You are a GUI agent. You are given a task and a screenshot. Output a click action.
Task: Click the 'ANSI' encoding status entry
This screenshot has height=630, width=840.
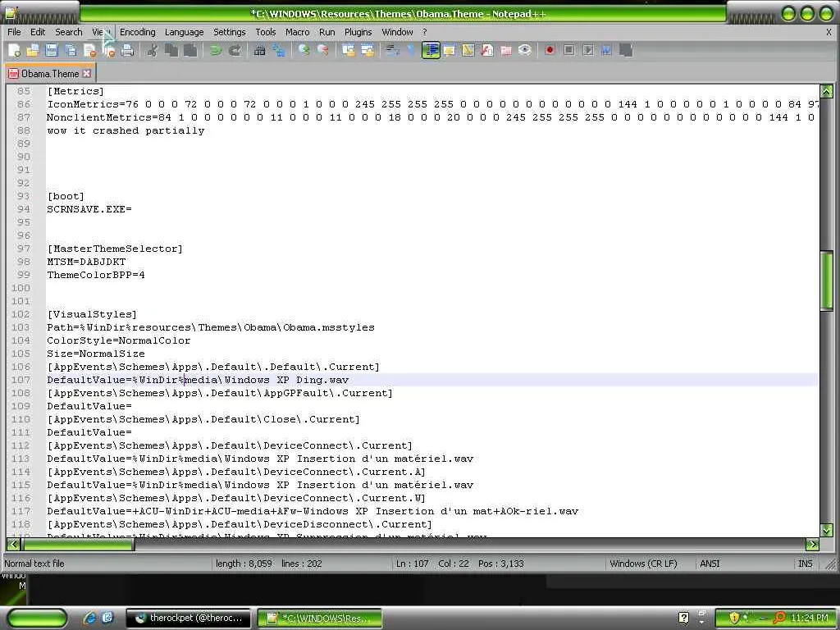click(710, 564)
